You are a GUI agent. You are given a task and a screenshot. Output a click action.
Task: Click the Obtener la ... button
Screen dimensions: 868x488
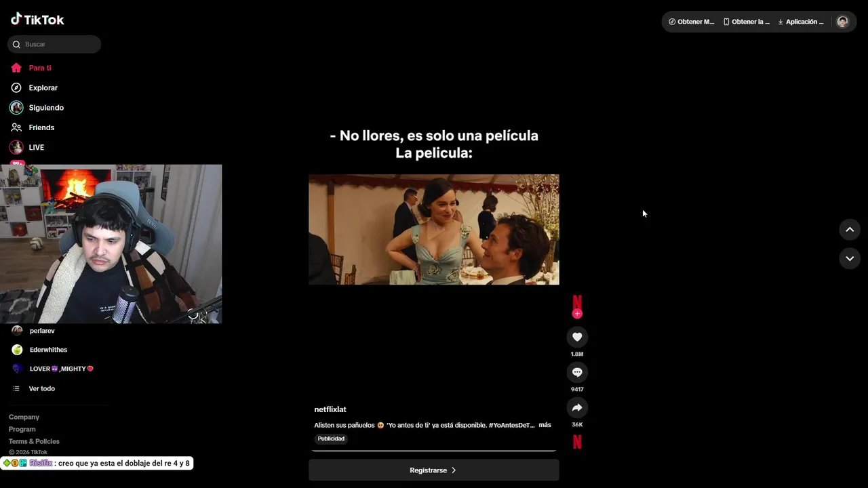[747, 22]
